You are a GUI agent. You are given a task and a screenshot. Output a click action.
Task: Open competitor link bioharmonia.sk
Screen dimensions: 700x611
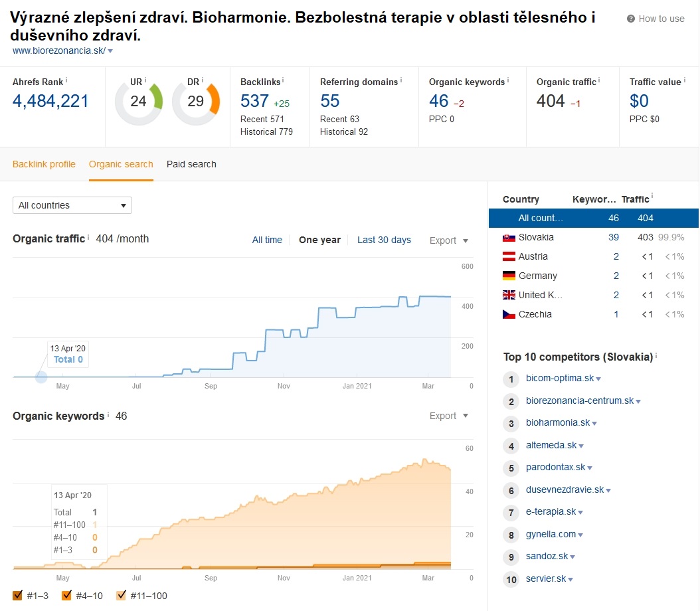558,422
